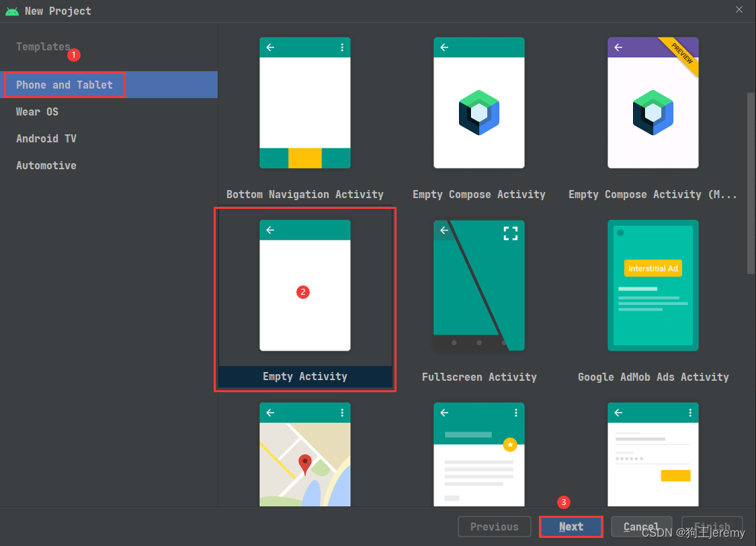This screenshot has width=756, height=546.
Task: Click the Previous button
Action: (494, 527)
